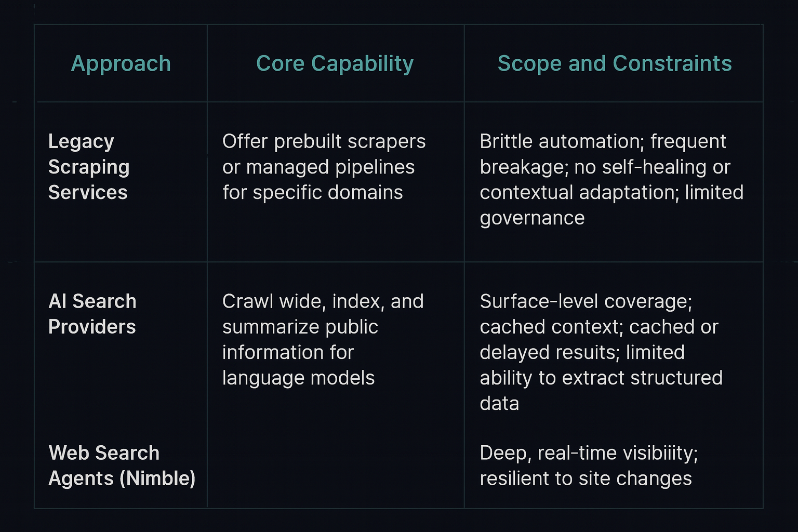Click the word 'data' ending AI Search constraints
Screen dimensions: 798x532
[499, 404]
